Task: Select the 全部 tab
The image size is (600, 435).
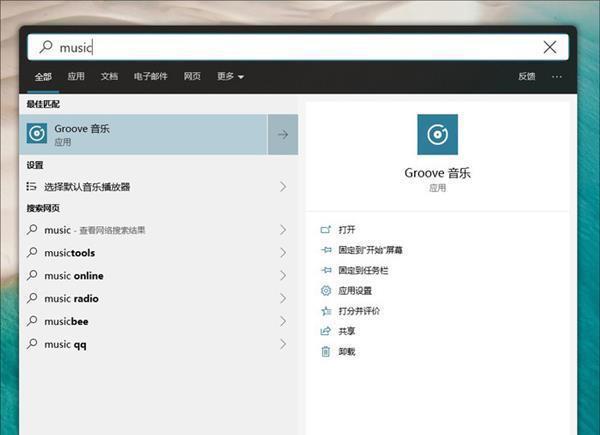Action: point(43,76)
